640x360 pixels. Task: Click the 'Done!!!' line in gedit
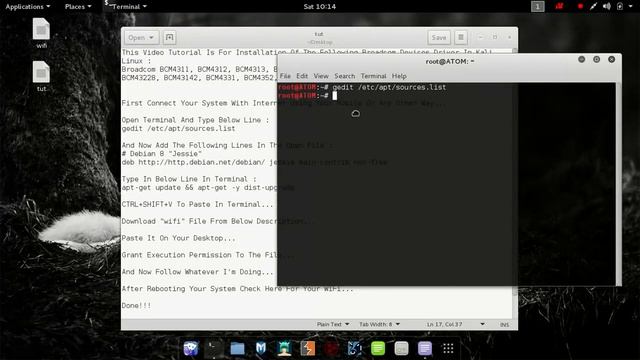pyautogui.click(x=136, y=305)
